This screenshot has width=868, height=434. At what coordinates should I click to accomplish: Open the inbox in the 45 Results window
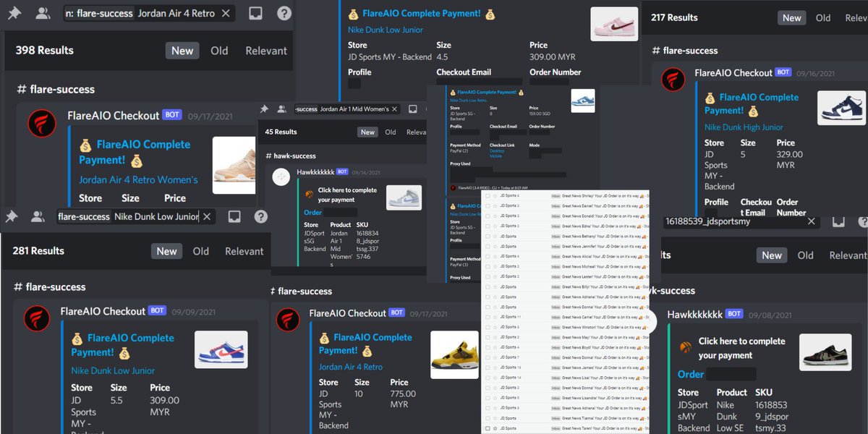point(413,109)
